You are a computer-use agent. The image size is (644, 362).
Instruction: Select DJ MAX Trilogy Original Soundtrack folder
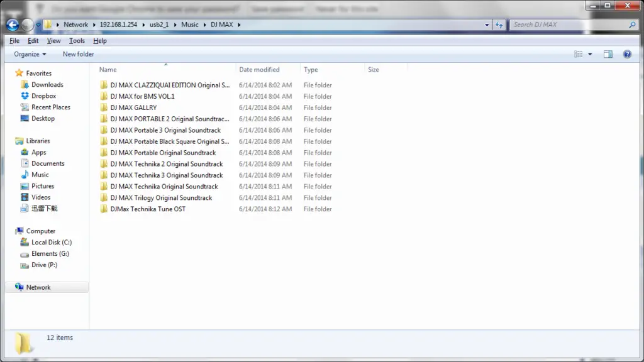tap(161, 198)
